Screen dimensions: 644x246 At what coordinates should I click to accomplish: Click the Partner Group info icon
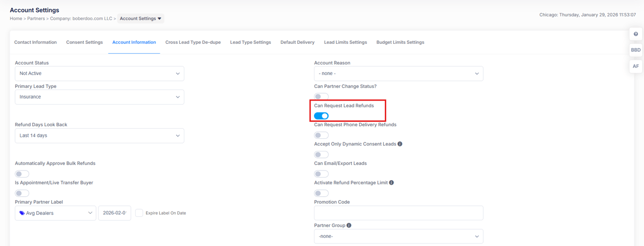coord(349,225)
